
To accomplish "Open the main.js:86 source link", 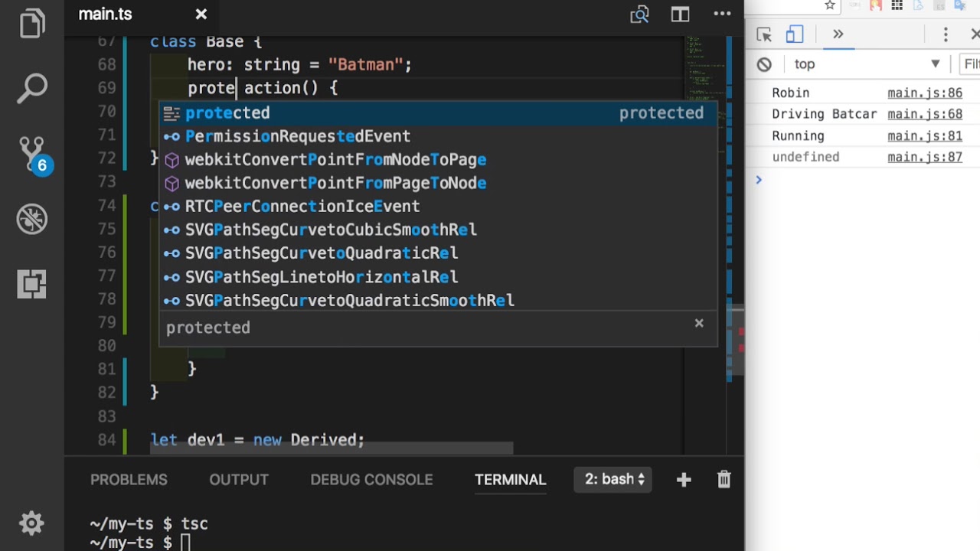I will click(x=925, y=93).
